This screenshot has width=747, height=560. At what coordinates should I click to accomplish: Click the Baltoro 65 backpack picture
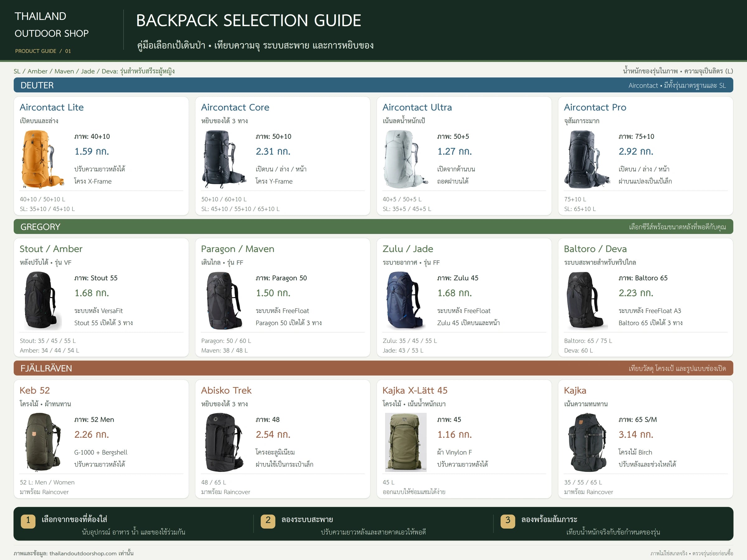click(587, 301)
